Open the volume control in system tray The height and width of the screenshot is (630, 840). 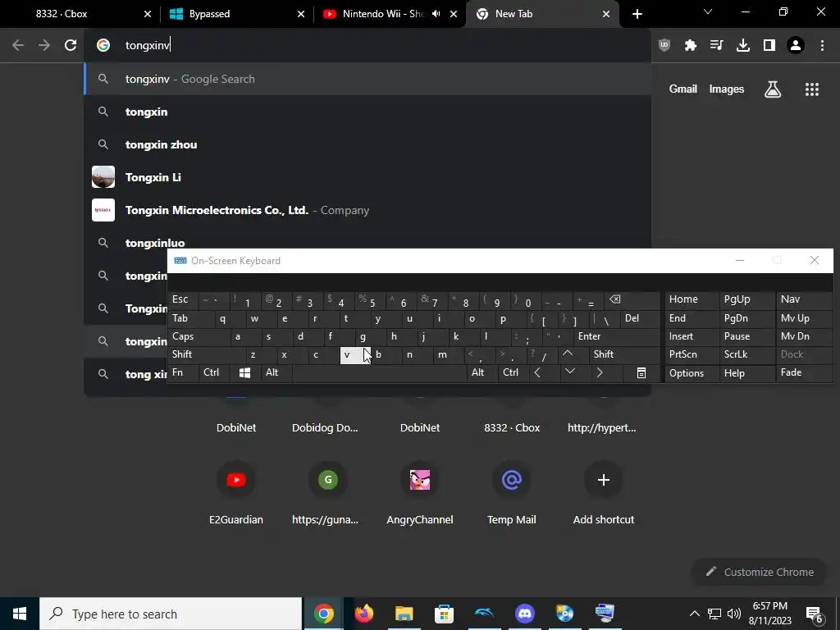point(734,614)
